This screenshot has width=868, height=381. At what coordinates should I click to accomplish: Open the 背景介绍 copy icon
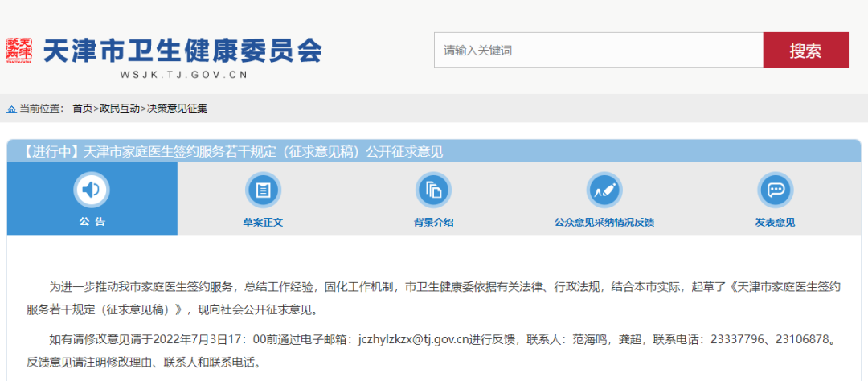coord(433,190)
